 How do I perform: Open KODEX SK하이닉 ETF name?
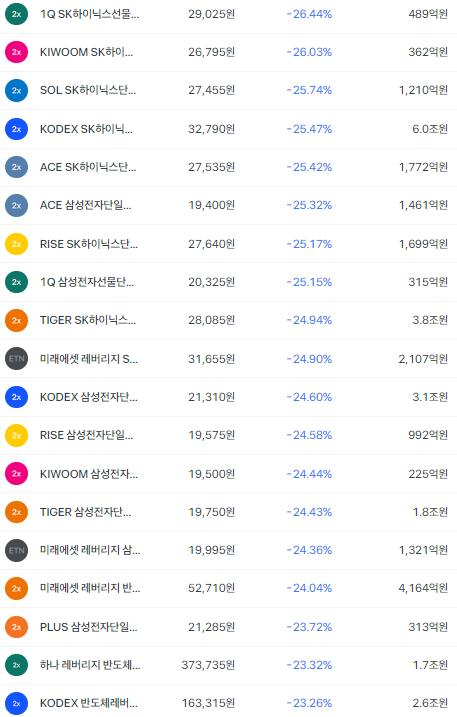(x=86, y=129)
